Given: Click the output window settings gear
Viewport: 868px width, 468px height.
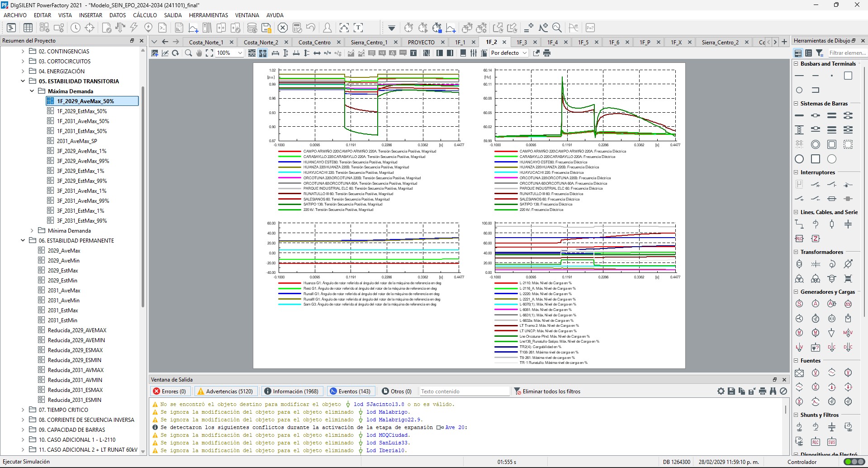Looking at the screenshot, I should pos(721,391).
